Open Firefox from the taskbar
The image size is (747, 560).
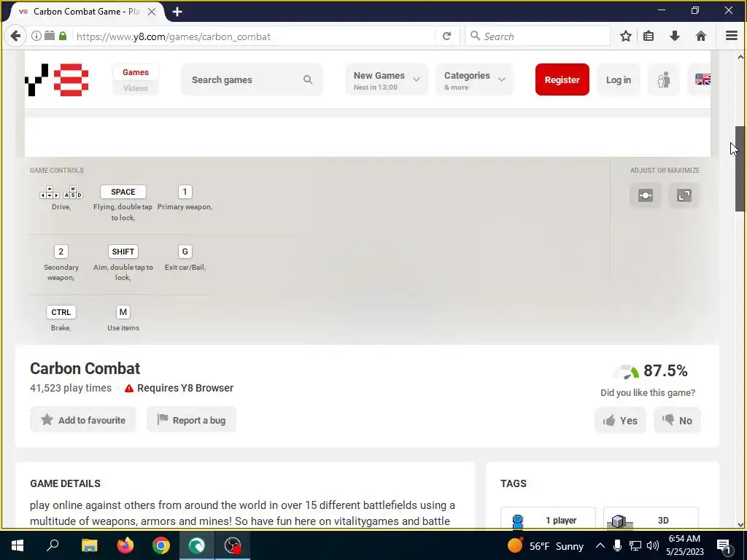tap(125, 545)
